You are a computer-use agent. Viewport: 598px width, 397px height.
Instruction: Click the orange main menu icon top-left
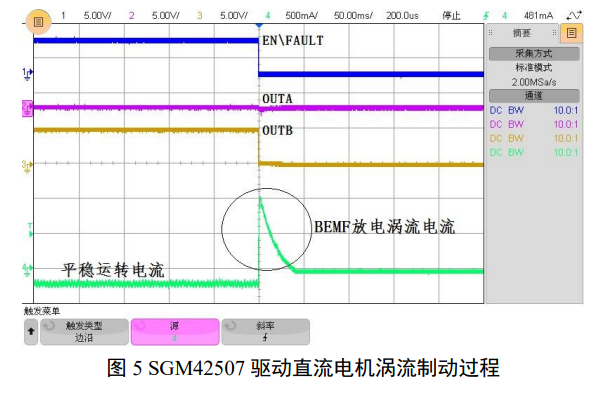pyautogui.click(x=38, y=22)
